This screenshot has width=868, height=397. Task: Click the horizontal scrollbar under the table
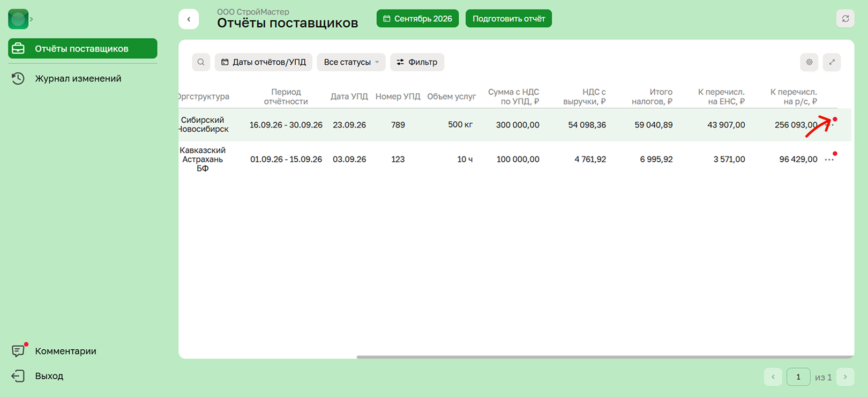605,356
